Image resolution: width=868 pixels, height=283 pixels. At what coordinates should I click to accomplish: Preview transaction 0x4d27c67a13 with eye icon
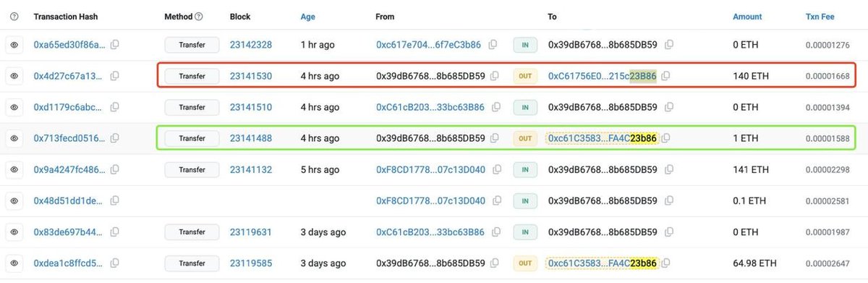[x=14, y=76]
